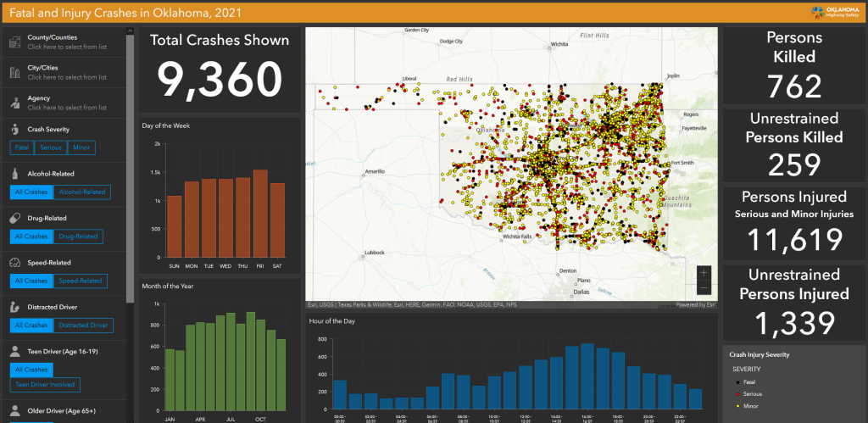This screenshot has width=868, height=423.
Task: Toggle the Serious crash severity filter
Action: (x=51, y=148)
